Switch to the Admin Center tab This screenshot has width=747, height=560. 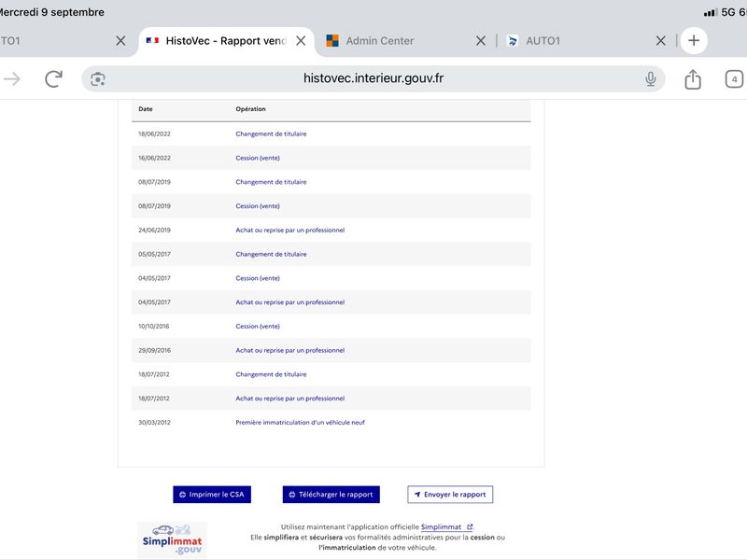coord(380,41)
